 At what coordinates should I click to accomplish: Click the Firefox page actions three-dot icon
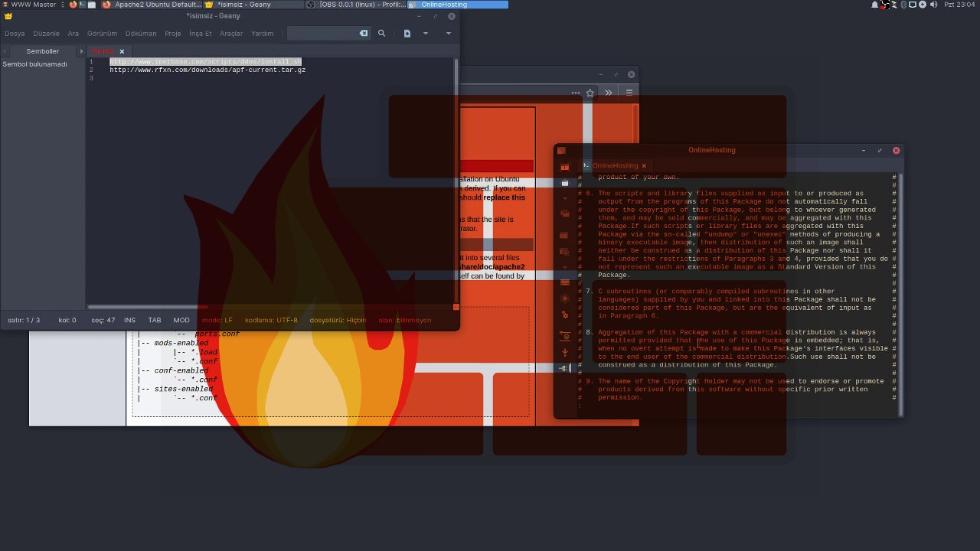(x=575, y=93)
